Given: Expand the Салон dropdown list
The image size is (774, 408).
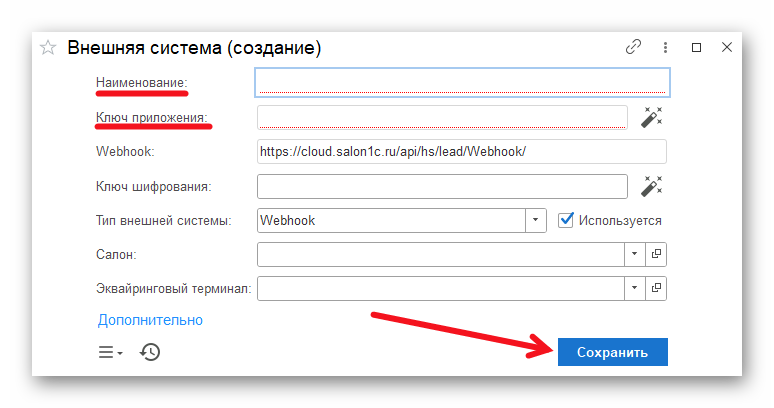Looking at the screenshot, I should pyautogui.click(x=635, y=254).
